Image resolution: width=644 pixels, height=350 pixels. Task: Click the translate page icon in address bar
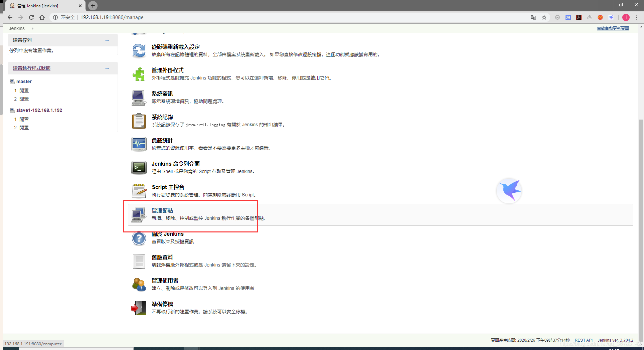[533, 17]
